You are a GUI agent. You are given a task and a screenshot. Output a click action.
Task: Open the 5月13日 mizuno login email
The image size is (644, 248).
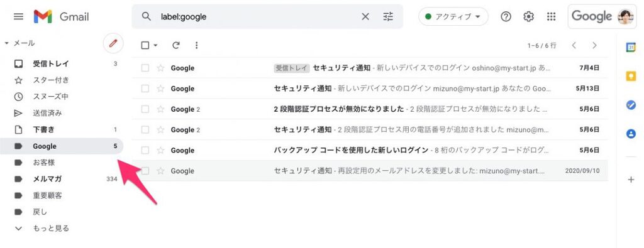[x=370, y=89]
